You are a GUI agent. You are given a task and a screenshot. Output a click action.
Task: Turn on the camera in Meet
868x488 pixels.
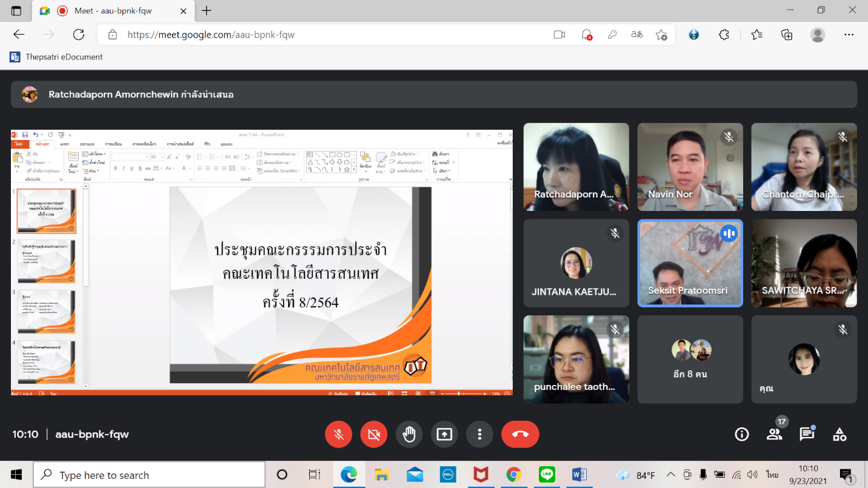pos(374,434)
